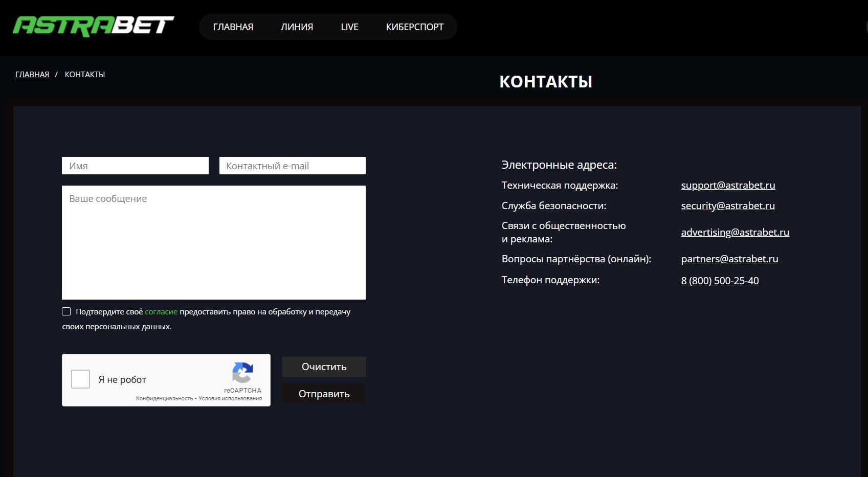Click the support@astrabet.ru email link
The width and height of the screenshot is (868, 477).
point(728,186)
